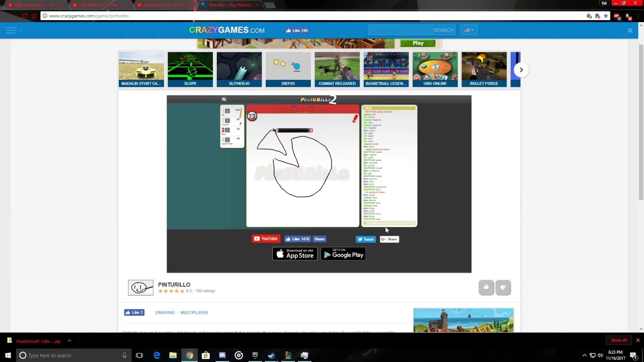This screenshot has width=644, height=362.
Task: Open the Bullet Force game thumbnail
Action: click(x=484, y=69)
